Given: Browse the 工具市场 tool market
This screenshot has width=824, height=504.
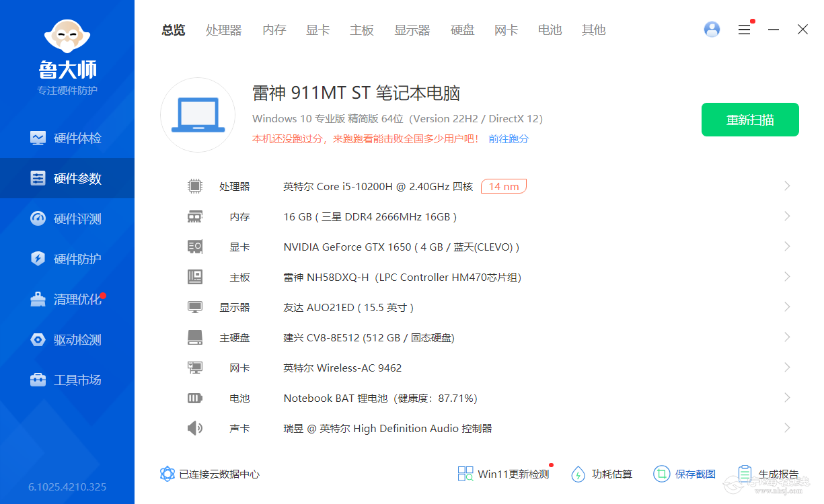Looking at the screenshot, I should pyautogui.click(x=67, y=380).
